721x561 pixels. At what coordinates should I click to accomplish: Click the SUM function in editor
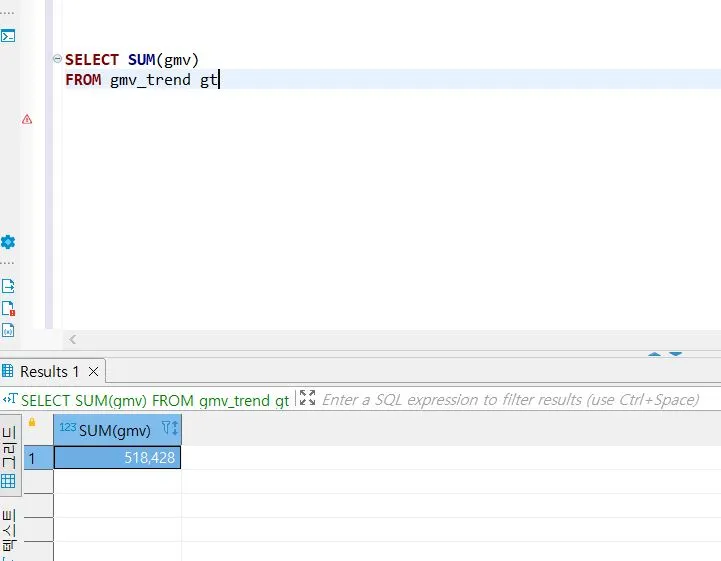142,60
